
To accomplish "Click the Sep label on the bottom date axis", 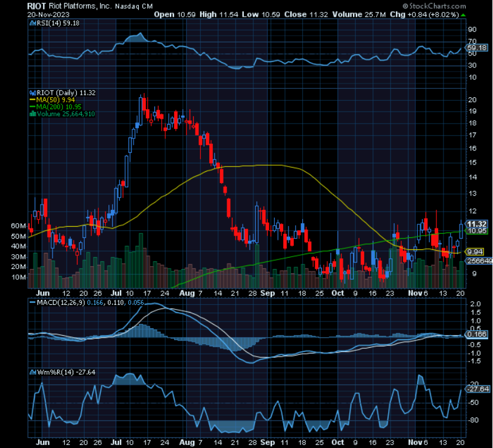I will tap(268, 443).
